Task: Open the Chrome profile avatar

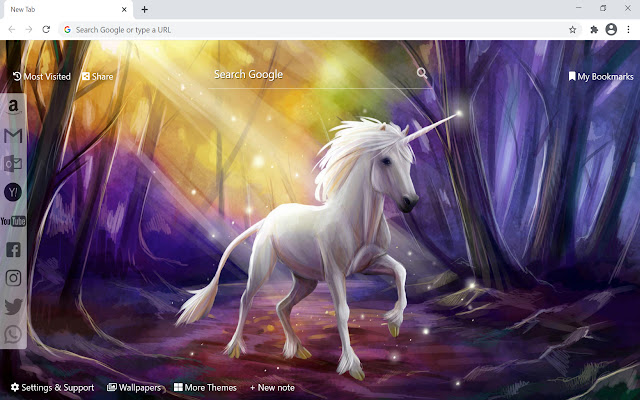Action: point(611,29)
